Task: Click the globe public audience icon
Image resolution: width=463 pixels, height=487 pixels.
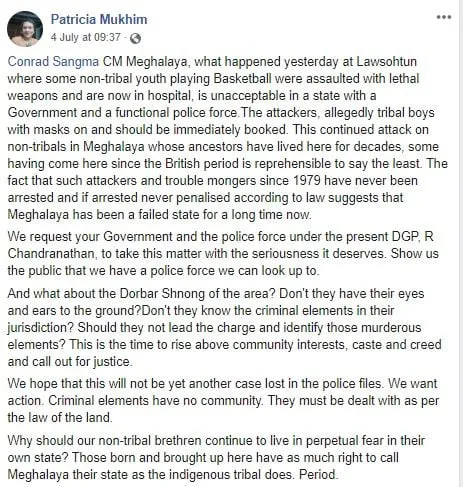Action: 135,38
